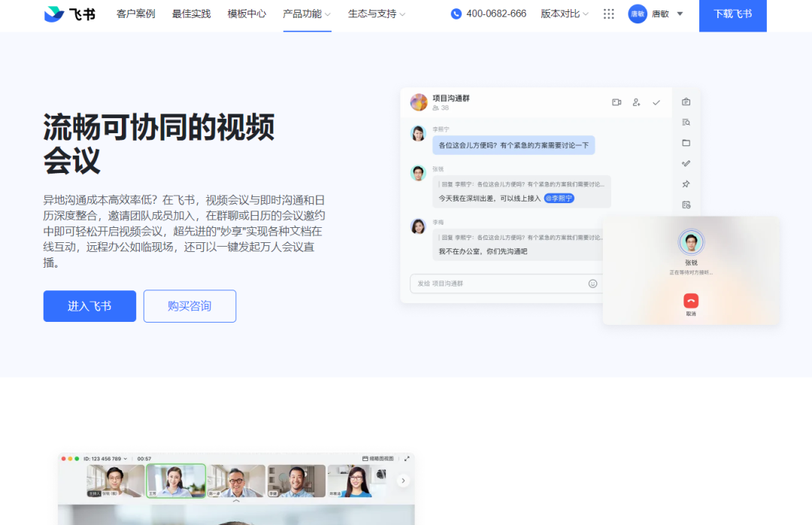The image size is (812, 525).
Task: Click phone number 400-0682-666
Action: click(x=496, y=14)
